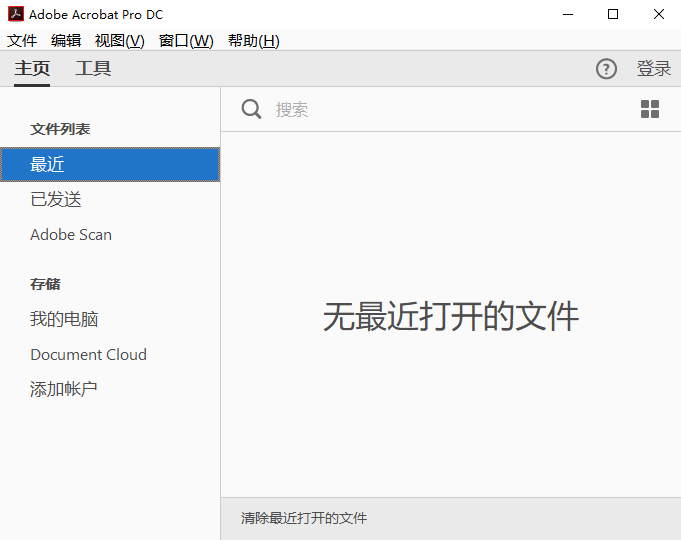Image resolution: width=681 pixels, height=540 pixels.
Task: Open the 文件 menu
Action: pyautogui.click(x=22, y=41)
